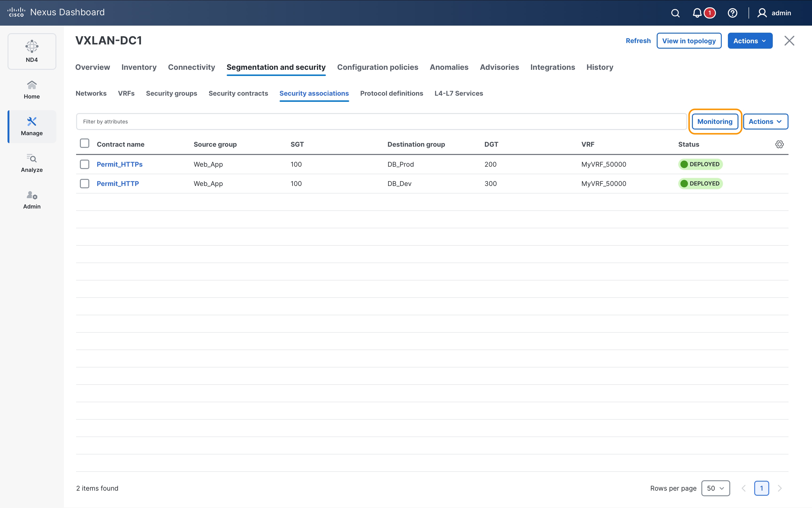This screenshot has height=508, width=812.
Task: Click page number 1 button
Action: 761,488
